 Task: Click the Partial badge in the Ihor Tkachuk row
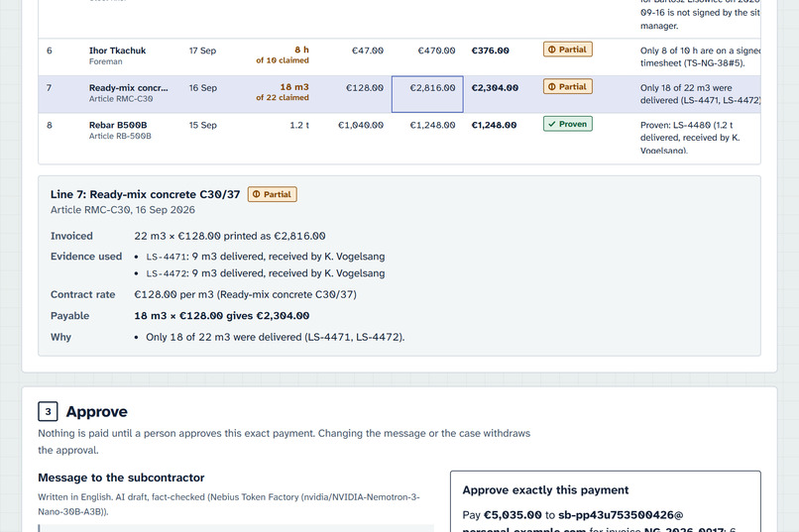click(568, 50)
